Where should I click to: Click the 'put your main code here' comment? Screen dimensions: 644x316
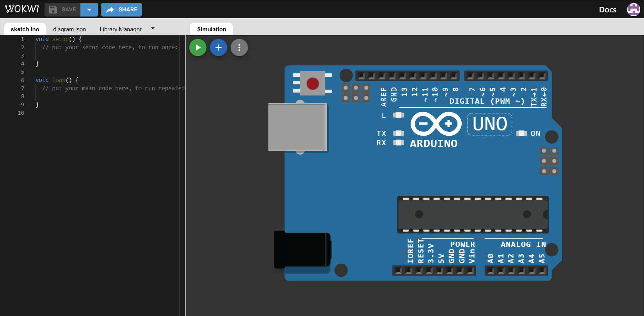point(113,88)
